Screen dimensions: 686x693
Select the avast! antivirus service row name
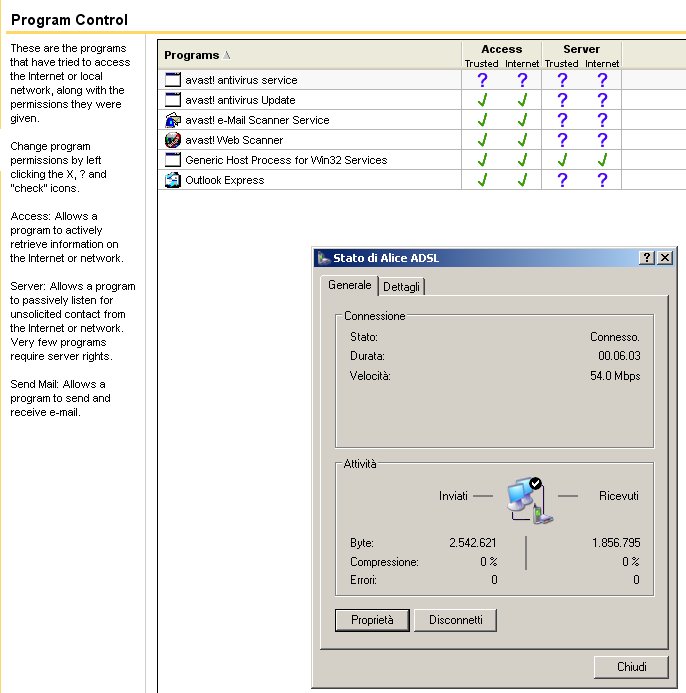click(241, 80)
